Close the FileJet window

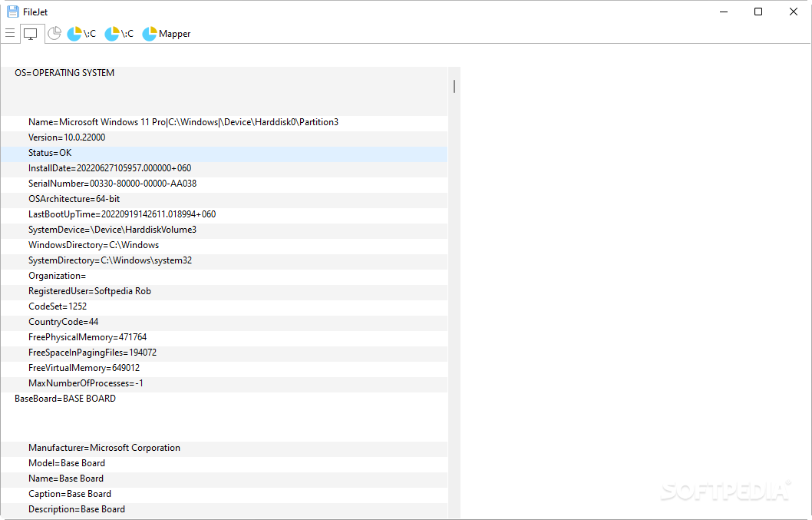click(794, 12)
